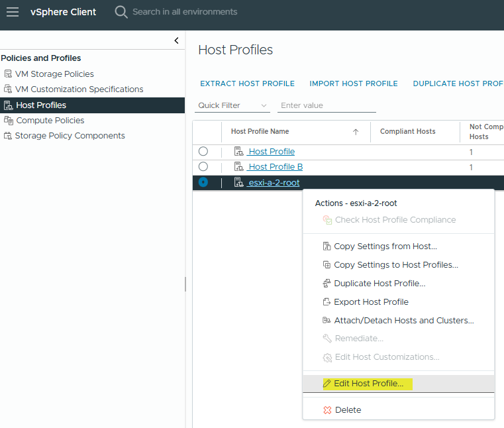Screen dimensions: 504x428
Task: Click the Search in all environments field
Action: coord(185,12)
